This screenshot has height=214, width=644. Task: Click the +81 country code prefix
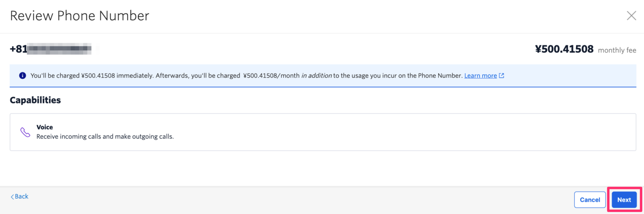pyautogui.click(x=18, y=49)
